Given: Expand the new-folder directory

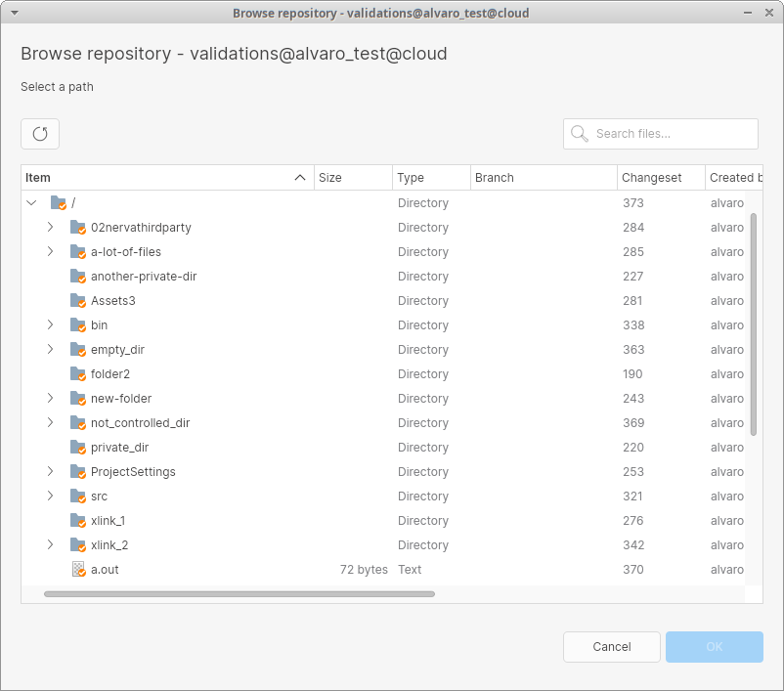Looking at the screenshot, I should coord(50,398).
